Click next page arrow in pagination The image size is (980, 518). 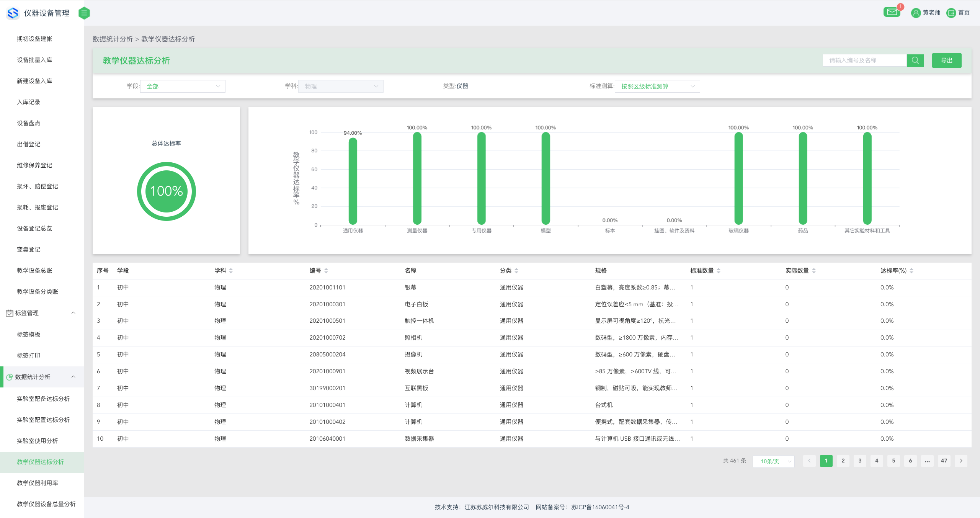[961, 461]
